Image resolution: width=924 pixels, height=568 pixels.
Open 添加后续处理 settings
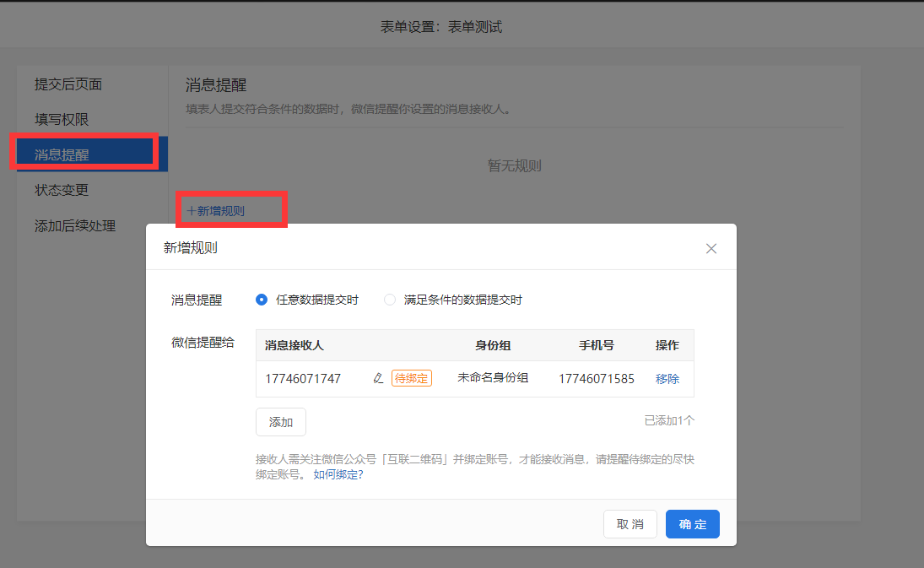(75, 225)
